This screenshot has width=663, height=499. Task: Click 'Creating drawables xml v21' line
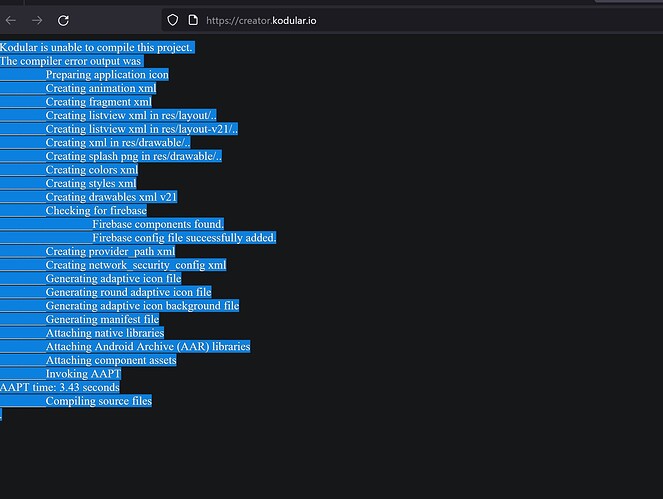[x=111, y=197]
